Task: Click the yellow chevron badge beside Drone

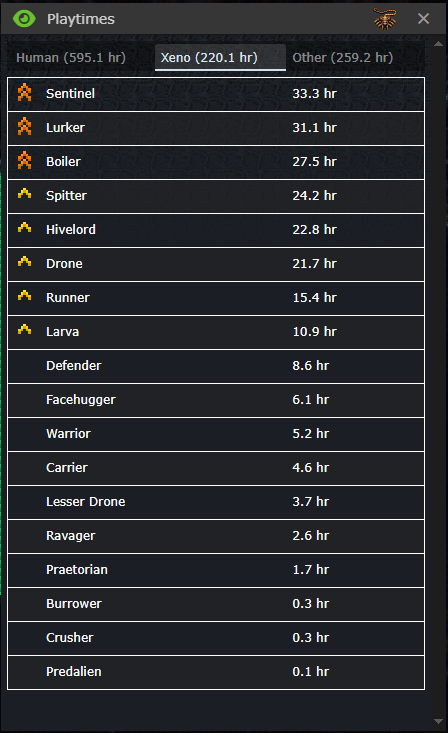Action: coord(25,262)
